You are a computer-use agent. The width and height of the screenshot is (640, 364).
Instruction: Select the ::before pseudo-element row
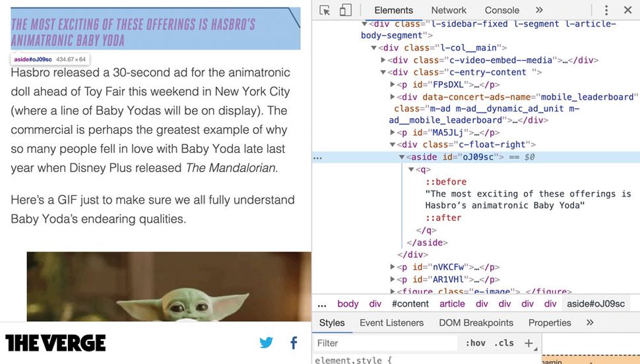[446, 181]
